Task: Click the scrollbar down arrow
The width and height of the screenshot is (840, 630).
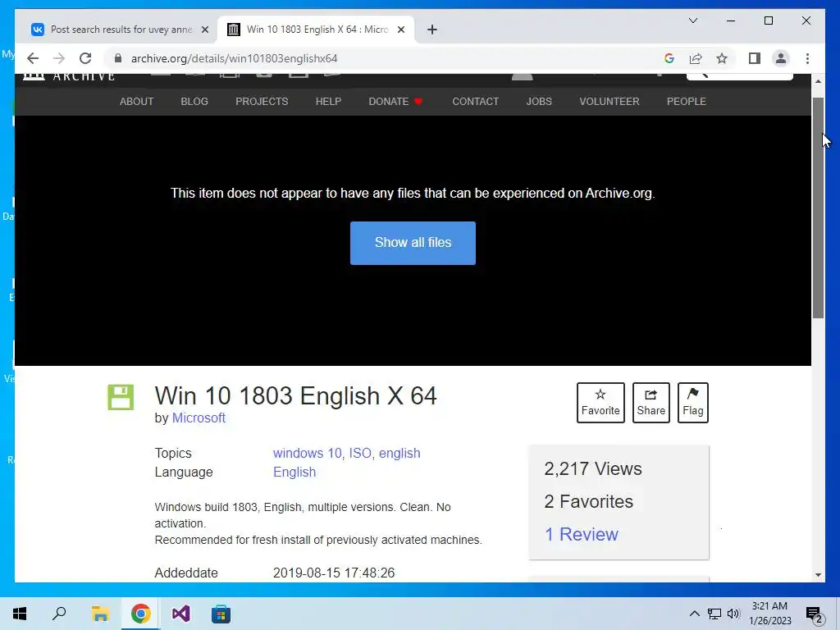Action: 818,575
